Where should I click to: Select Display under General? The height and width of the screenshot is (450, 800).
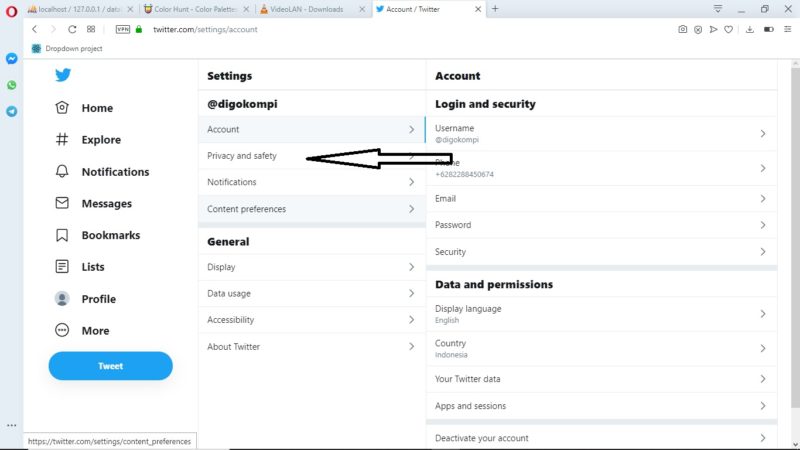pyautogui.click(x=312, y=267)
